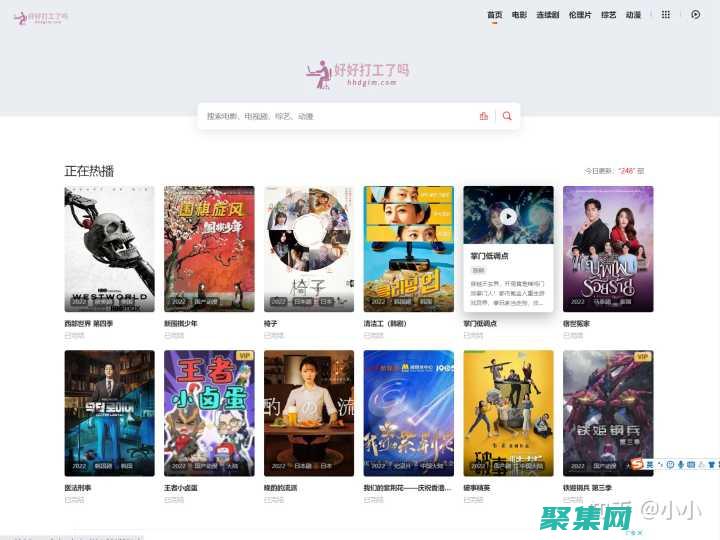Open 掌门低调点 title below the card
This screenshot has width=720, height=540.
pyautogui.click(x=480, y=324)
